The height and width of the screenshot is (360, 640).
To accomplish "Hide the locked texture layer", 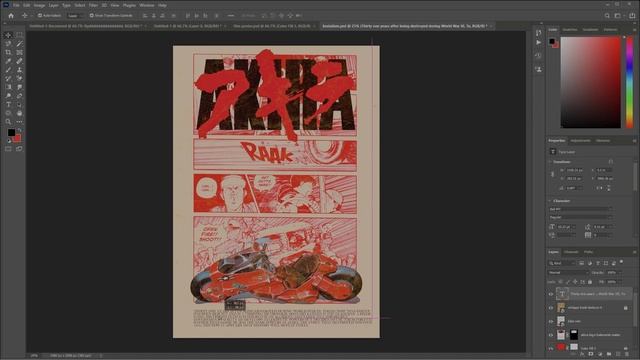I will click(x=551, y=308).
